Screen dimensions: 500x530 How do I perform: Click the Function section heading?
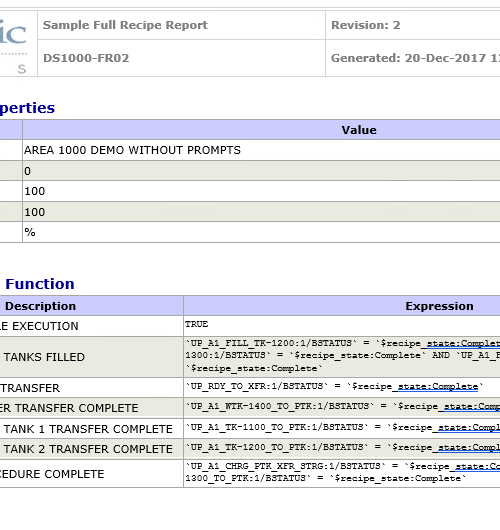click(x=40, y=284)
